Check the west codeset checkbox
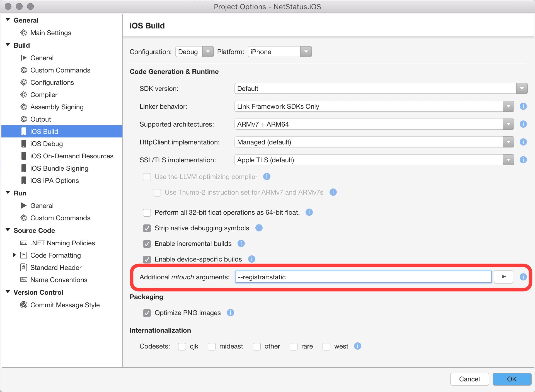Screen dimensions: 535x392 [x=326, y=346]
